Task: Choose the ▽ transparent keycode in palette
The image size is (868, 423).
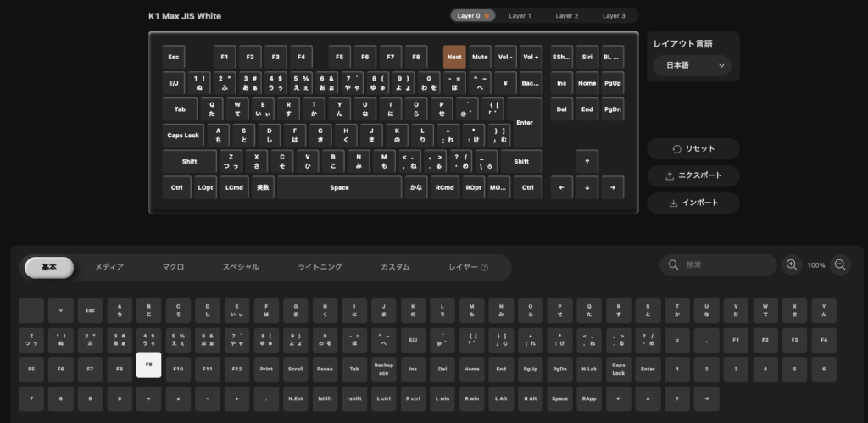Action: point(60,311)
